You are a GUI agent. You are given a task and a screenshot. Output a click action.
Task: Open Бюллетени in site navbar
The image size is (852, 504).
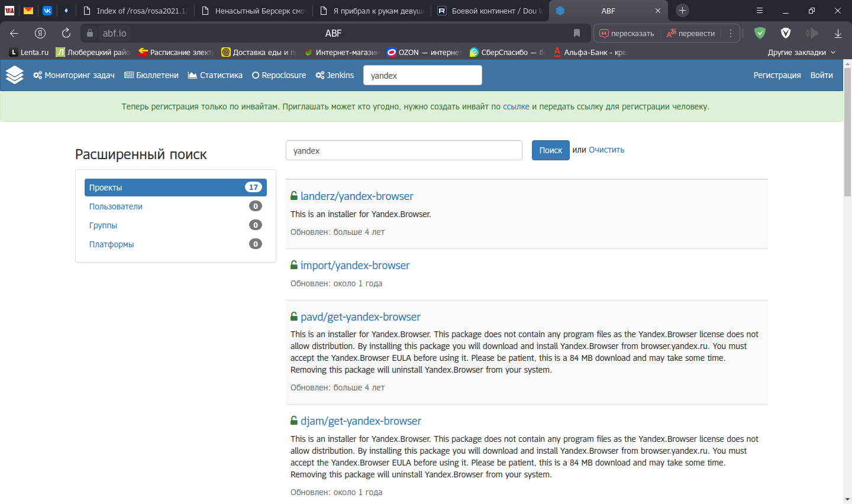(x=151, y=75)
